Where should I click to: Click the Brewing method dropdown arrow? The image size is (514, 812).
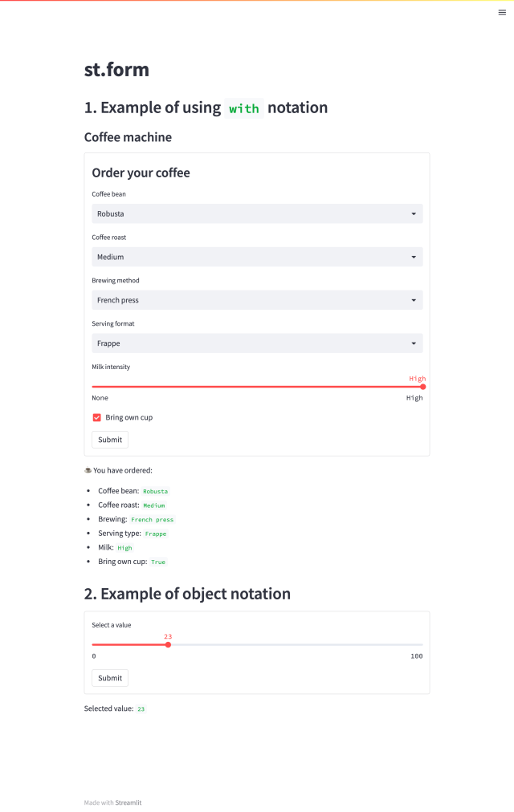click(414, 301)
